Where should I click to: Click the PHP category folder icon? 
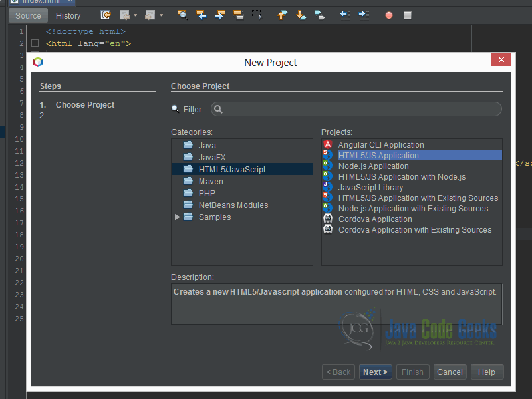coord(188,193)
